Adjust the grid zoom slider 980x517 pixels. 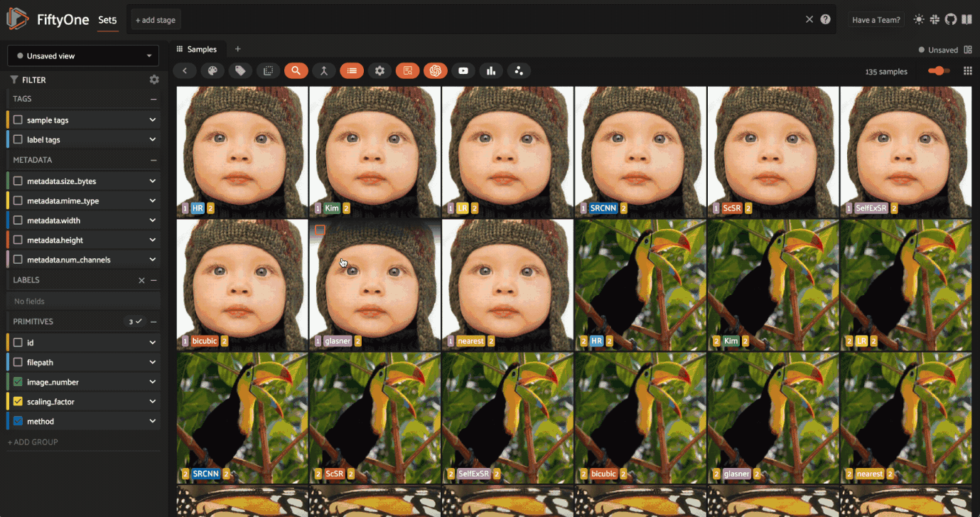click(939, 71)
